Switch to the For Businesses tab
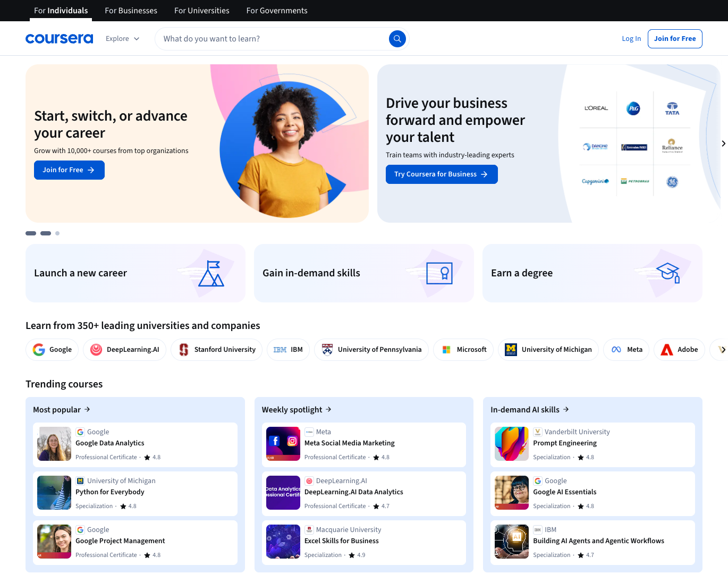This screenshot has width=728, height=574. click(x=131, y=10)
